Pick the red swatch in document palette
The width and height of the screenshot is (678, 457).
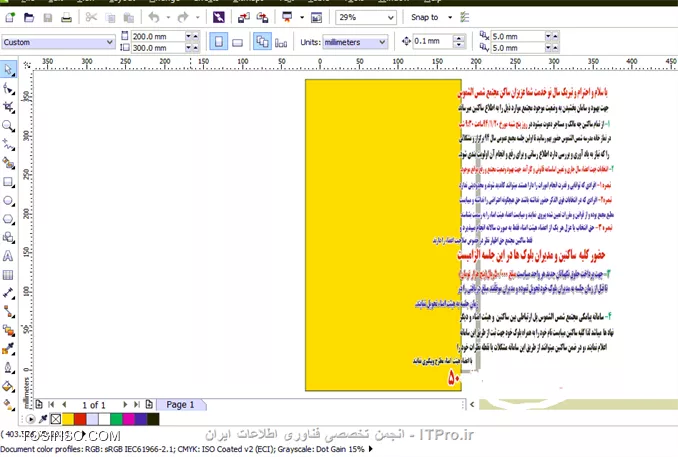coord(80,419)
